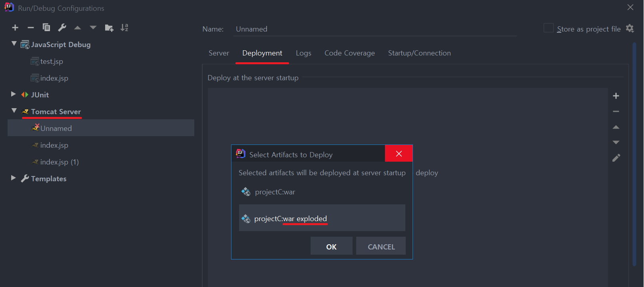Open project file storage gear settings
The width and height of the screenshot is (644, 287).
click(x=630, y=28)
